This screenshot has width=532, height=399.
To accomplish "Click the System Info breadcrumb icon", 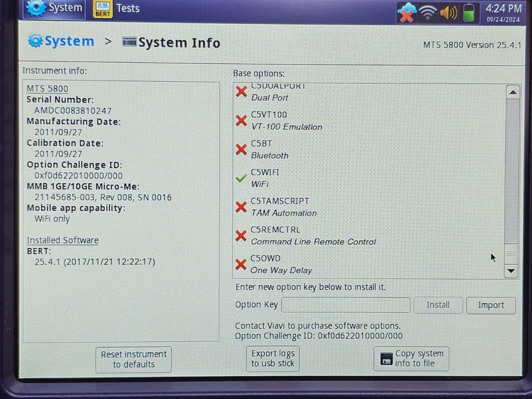I will (x=129, y=42).
